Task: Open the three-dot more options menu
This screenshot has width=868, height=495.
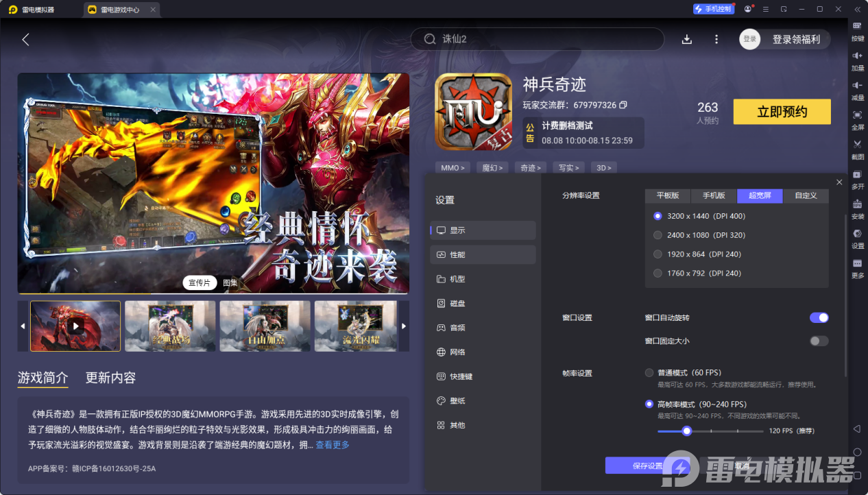Action: 716,39
